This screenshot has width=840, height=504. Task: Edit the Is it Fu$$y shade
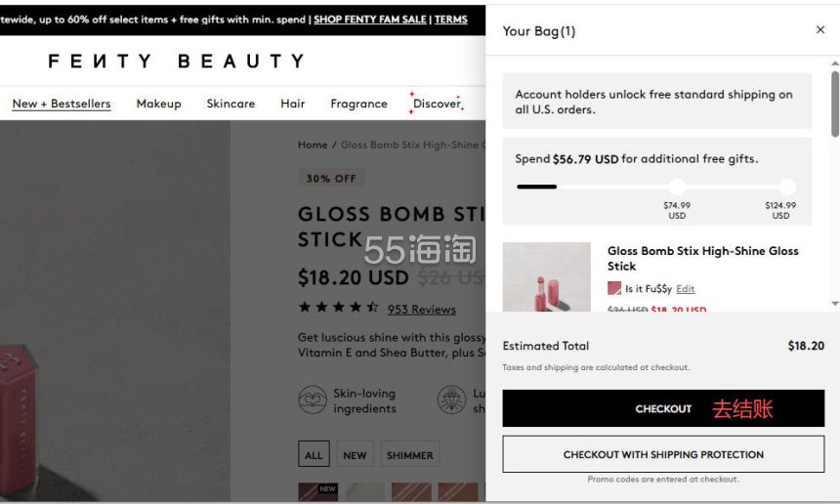[x=686, y=289]
